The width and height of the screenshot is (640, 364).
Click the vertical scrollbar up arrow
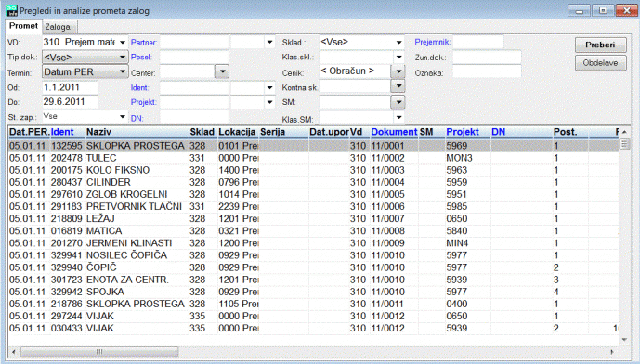coord(624,132)
